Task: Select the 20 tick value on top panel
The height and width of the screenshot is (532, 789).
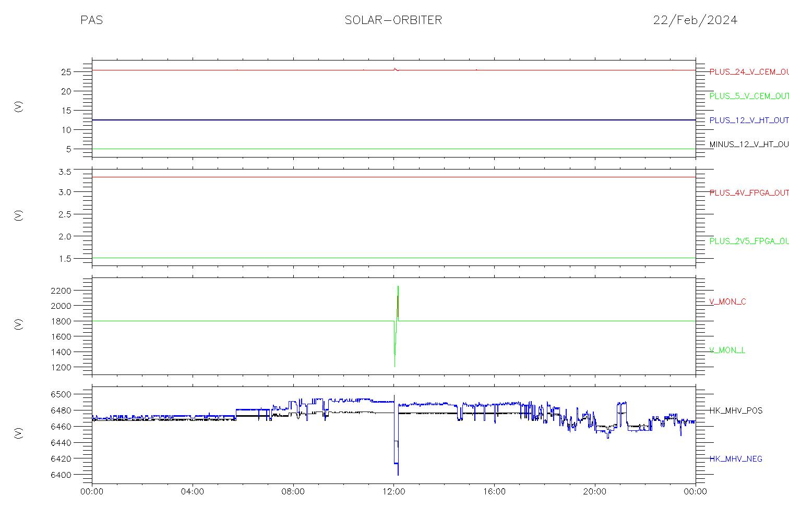Action: tap(66, 91)
